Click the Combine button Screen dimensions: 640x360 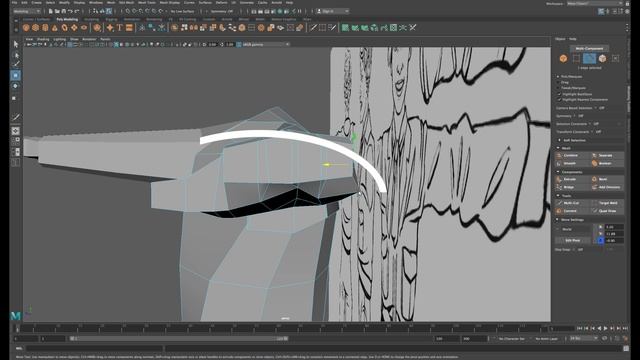[x=571, y=156]
